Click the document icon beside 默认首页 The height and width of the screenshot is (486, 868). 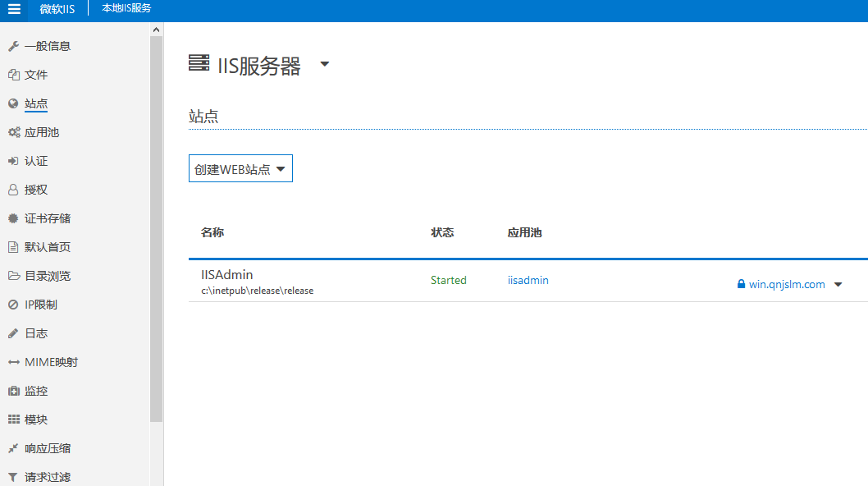pyautogui.click(x=13, y=247)
